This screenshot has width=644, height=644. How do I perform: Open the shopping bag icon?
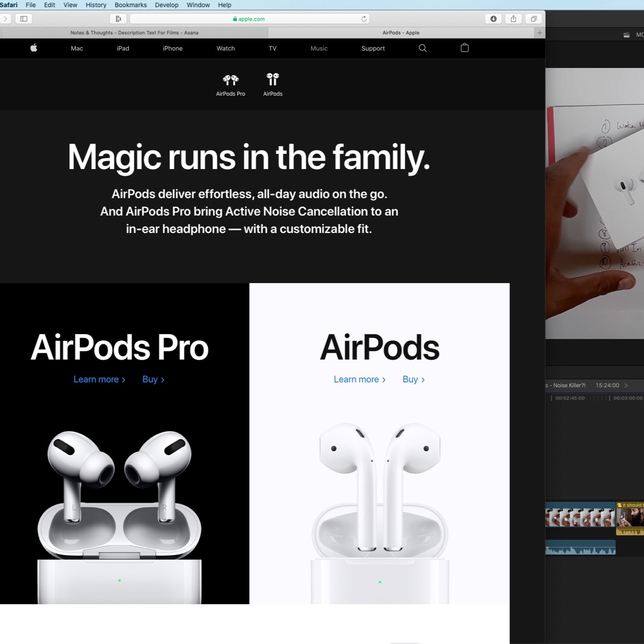coord(464,48)
